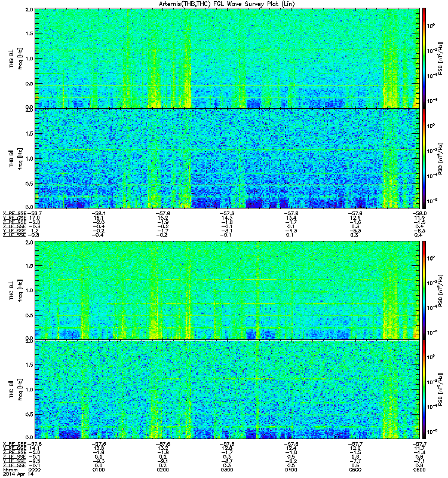Click the 'THB B⊥ freq [Hz]' axis label
The width and height of the screenshot is (448, 478).
pos(16,58)
